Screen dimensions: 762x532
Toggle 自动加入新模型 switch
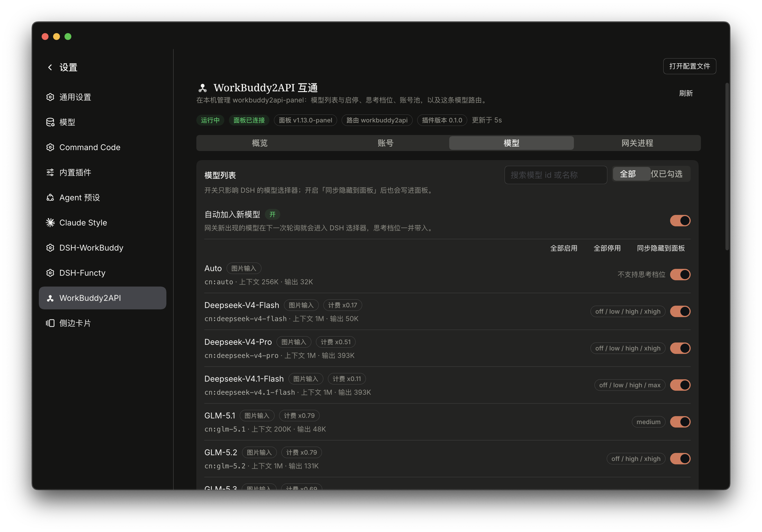(x=680, y=221)
